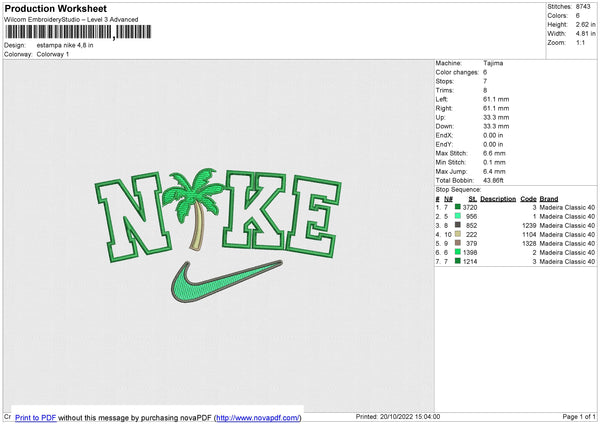Click the letter E of the NIKE design
600x424 pixels.
coord(314,217)
